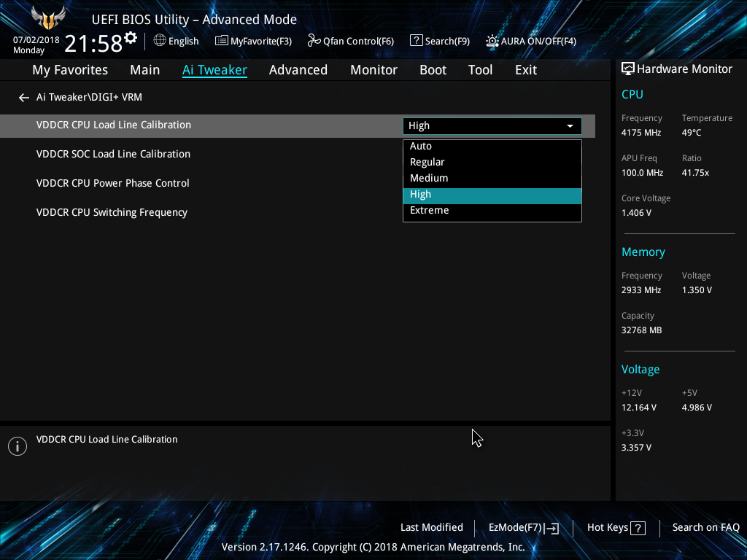This screenshot has width=747, height=560.
Task: Click the EzMode exit arrow icon
Action: [x=552, y=528]
